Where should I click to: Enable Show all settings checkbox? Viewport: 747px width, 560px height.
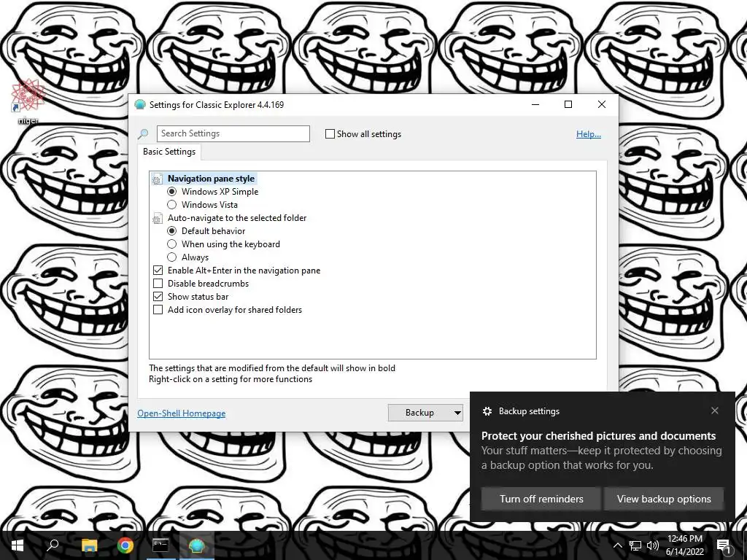tap(330, 134)
